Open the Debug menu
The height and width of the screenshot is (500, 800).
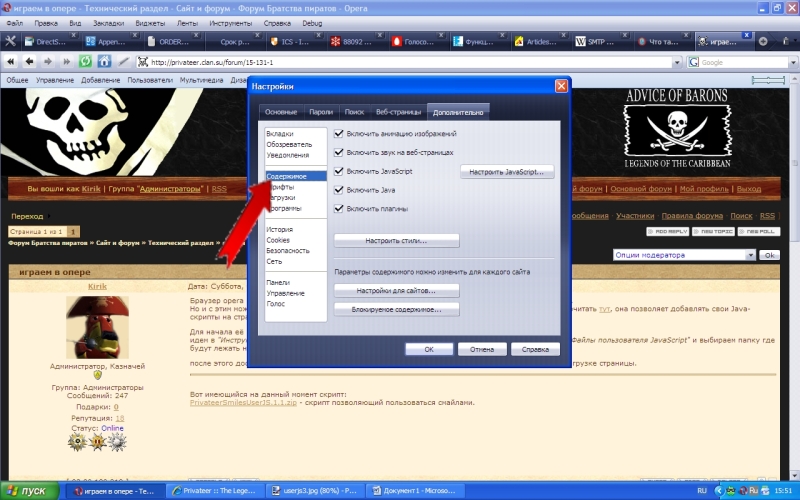pyautogui.click(x=312, y=23)
